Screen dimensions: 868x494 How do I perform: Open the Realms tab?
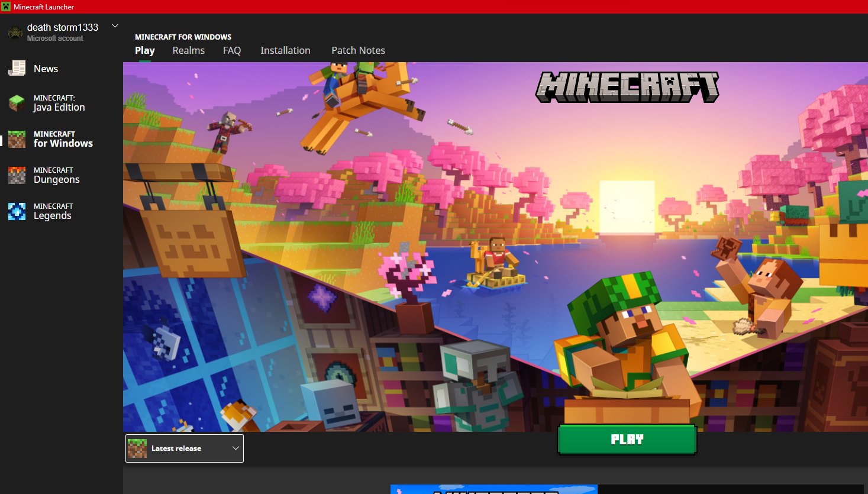click(x=189, y=51)
